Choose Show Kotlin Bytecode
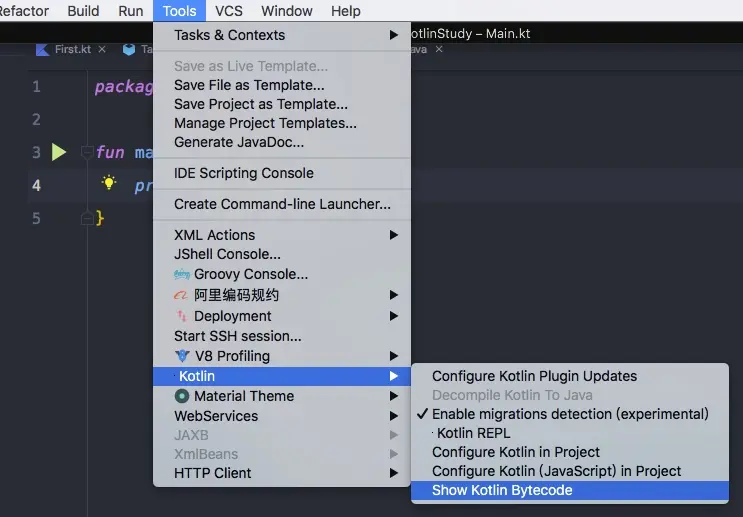The height and width of the screenshot is (517, 743). (570, 490)
